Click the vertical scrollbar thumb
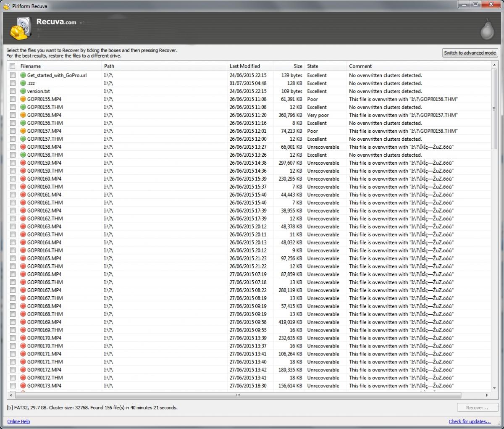This screenshot has width=504, height=429. point(494,109)
